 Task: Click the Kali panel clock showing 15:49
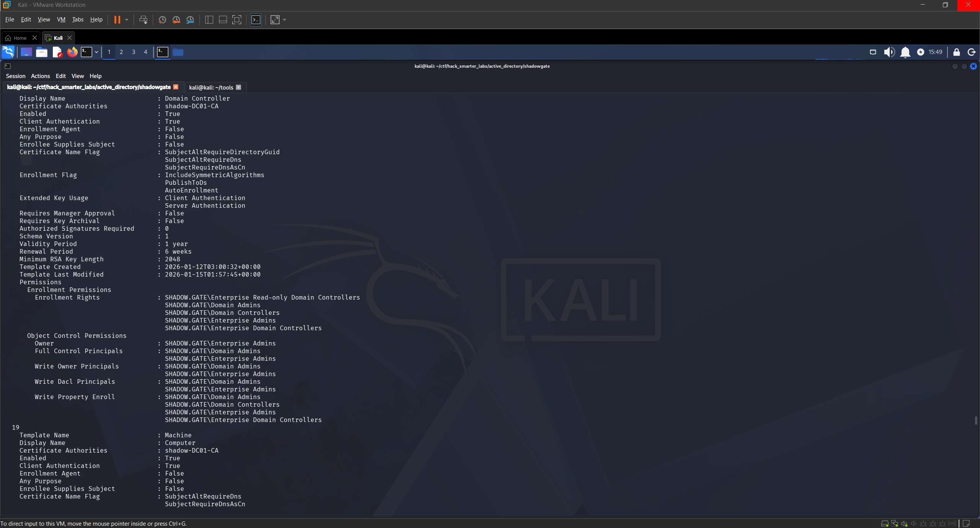[x=935, y=52]
